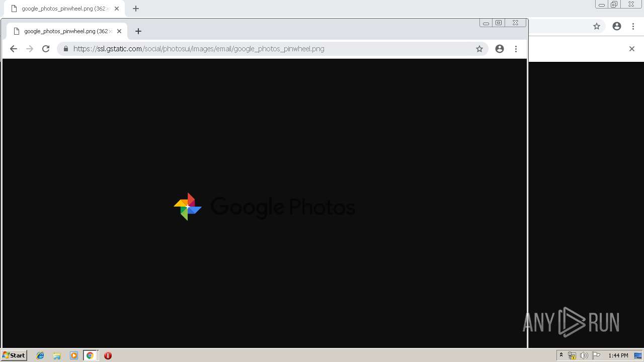Minimize the front Chrome window
Viewport: 644px width, 362px height.
(x=486, y=23)
